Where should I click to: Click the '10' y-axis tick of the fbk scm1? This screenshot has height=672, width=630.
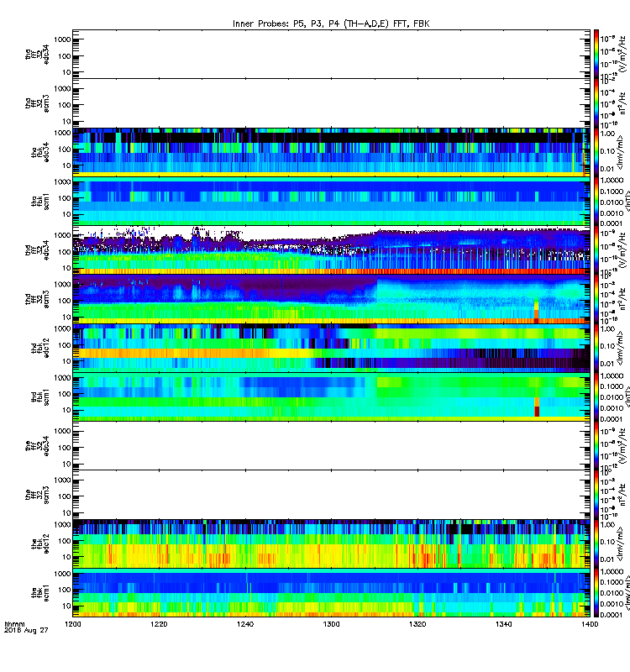click(x=67, y=606)
